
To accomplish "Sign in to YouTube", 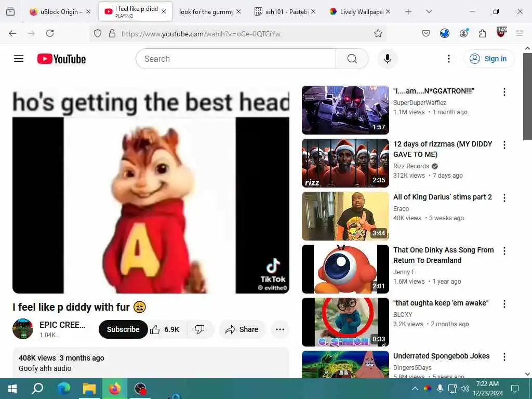I will (x=488, y=59).
